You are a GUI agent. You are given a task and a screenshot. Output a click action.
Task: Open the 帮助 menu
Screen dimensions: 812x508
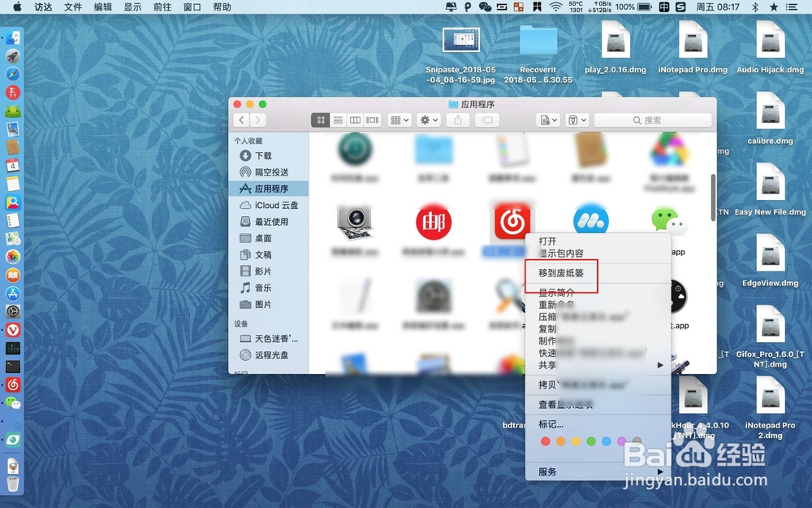click(222, 7)
